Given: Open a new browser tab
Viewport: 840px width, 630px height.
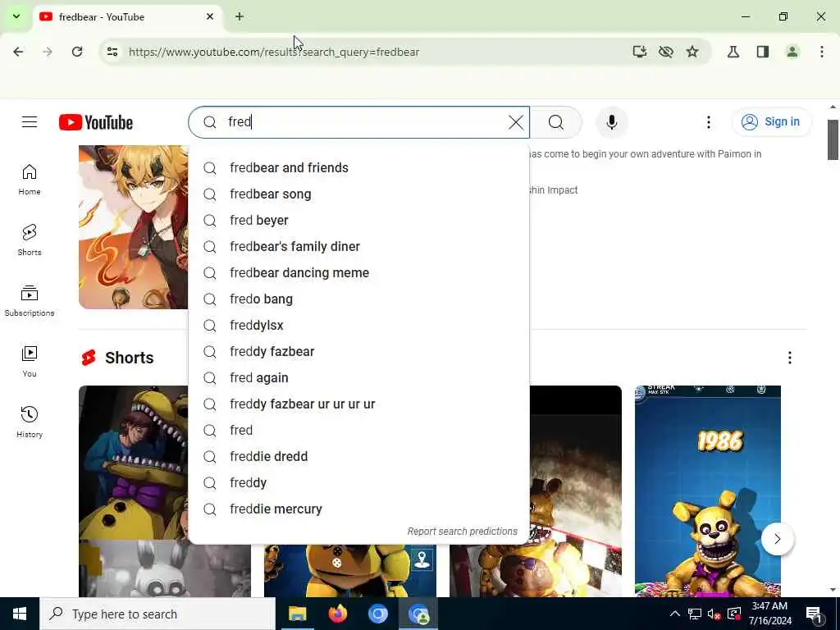Looking at the screenshot, I should click(240, 16).
